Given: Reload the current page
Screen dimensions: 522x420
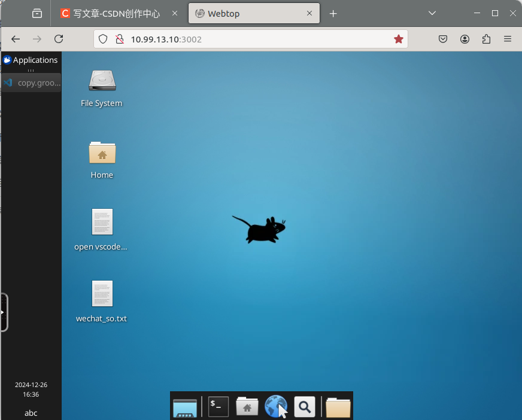Looking at the screenshot, I should click(59, 39).
